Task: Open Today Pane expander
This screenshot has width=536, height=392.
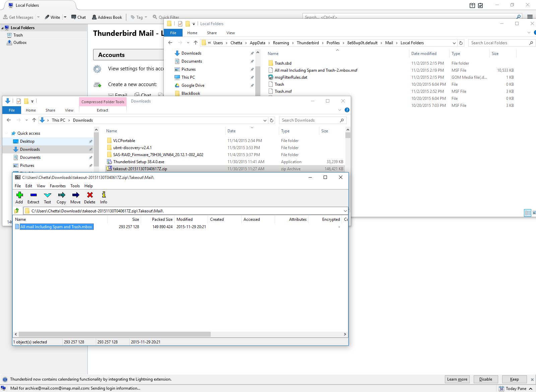Action: point(531,389)
